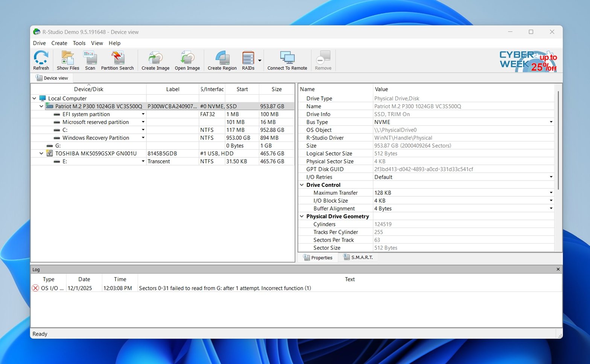Open the RAIDs dropdown arrow

point(260,61)
